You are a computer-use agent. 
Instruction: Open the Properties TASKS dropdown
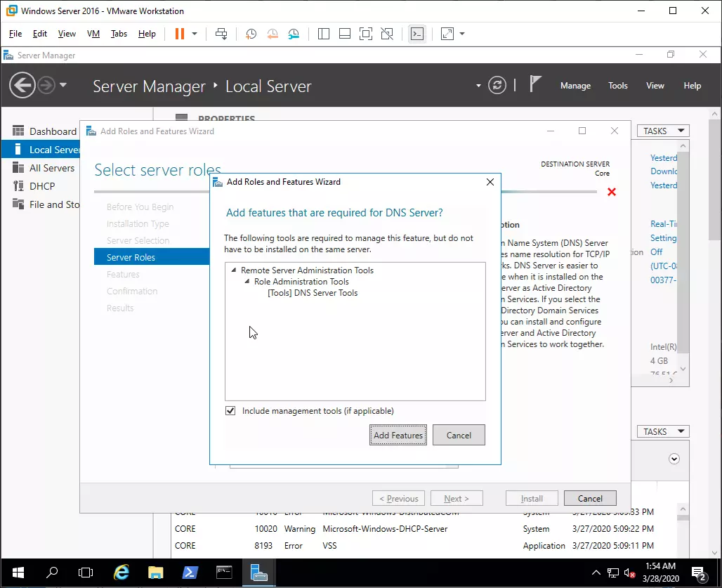[x=663, y=131]
